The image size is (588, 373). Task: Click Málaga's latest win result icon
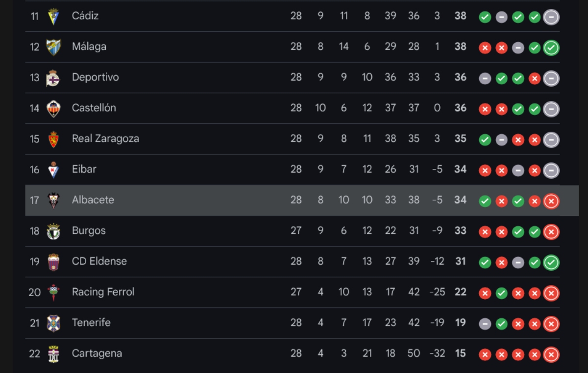(551, 48)
